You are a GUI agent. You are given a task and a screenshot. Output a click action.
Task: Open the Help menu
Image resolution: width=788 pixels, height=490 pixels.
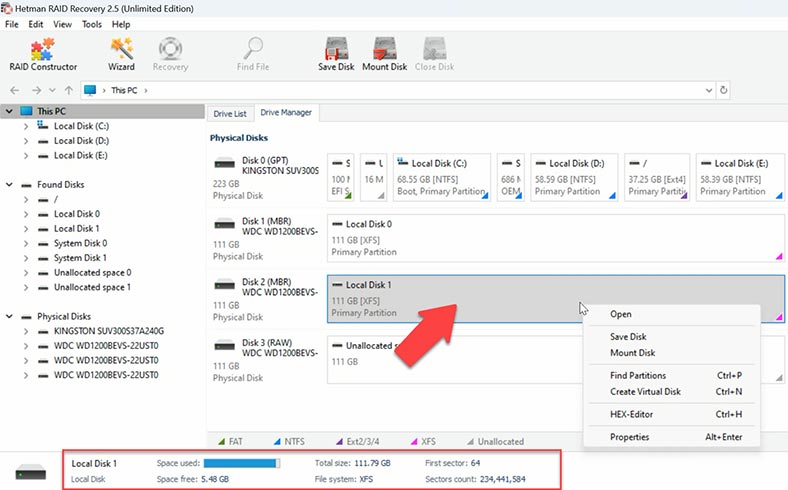(121, 24)
